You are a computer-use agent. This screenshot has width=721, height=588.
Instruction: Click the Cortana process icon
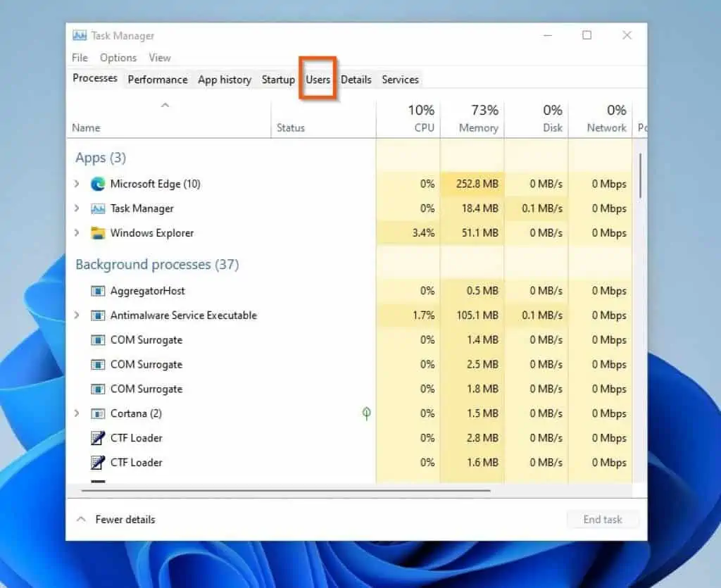(98, 413)
